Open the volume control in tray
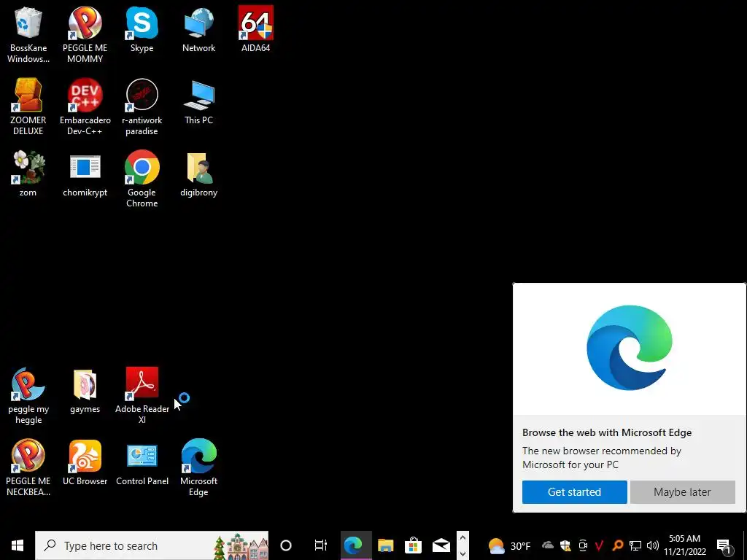The image size is (747, 560). tap(653, 545)
